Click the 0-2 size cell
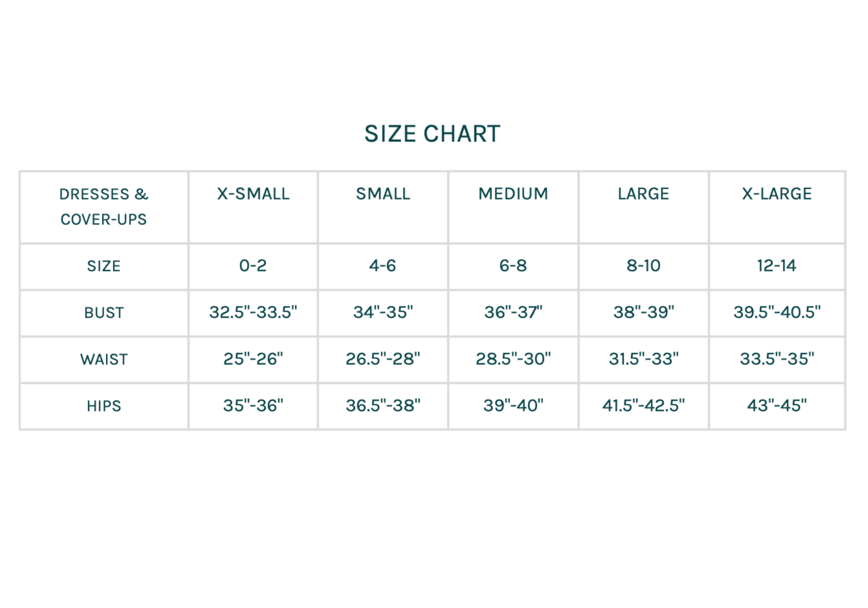 pyautogui.click(x=253, y=266)
